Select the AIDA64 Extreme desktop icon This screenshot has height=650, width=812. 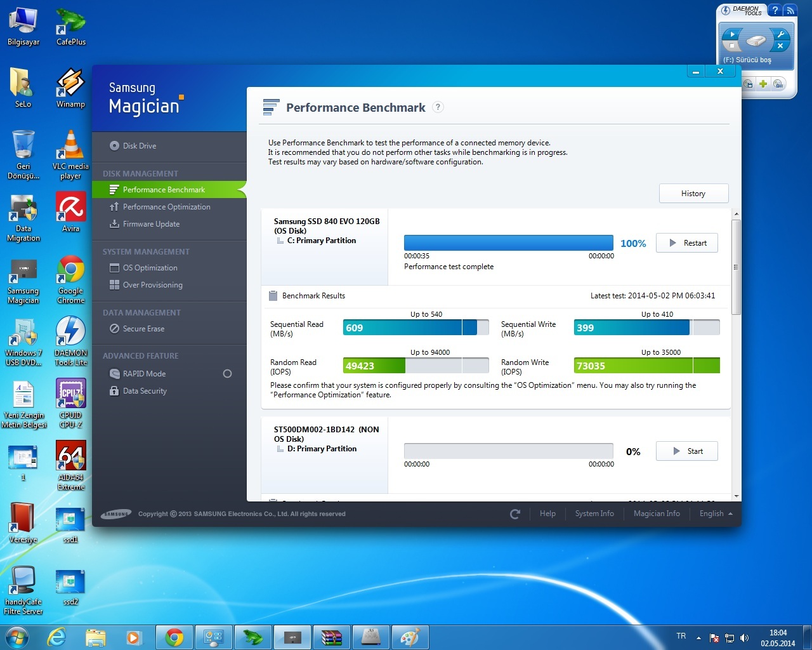pos(70,466)
